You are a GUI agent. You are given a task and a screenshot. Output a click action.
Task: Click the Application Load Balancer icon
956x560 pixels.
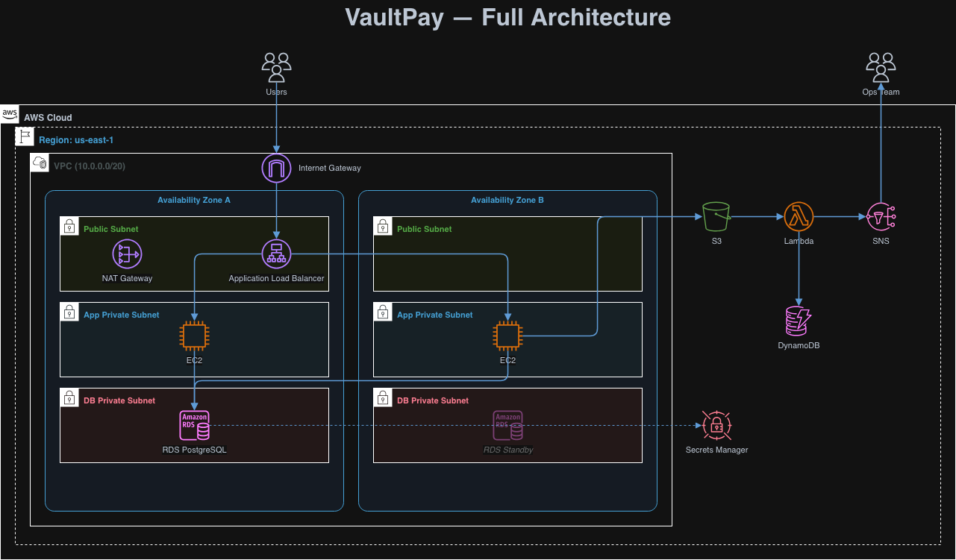point(276,254)
